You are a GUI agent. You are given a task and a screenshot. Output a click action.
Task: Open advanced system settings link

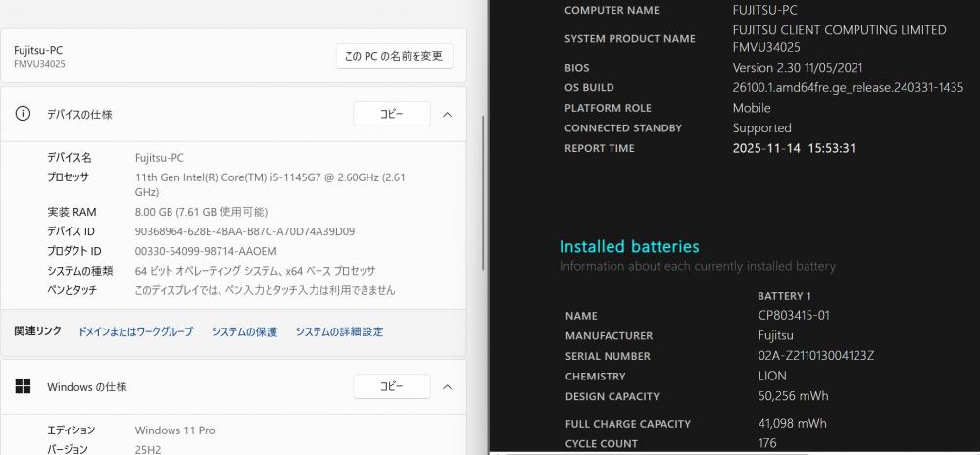[339, 331]
